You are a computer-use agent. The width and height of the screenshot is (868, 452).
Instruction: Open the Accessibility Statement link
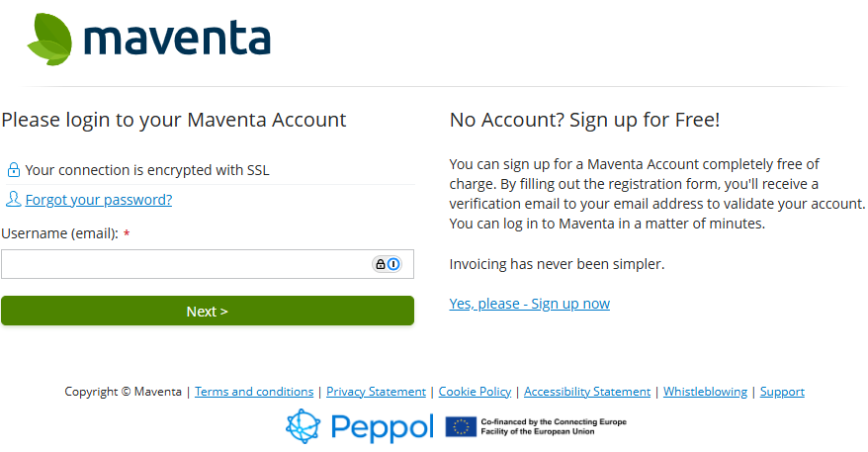[587, 392]
